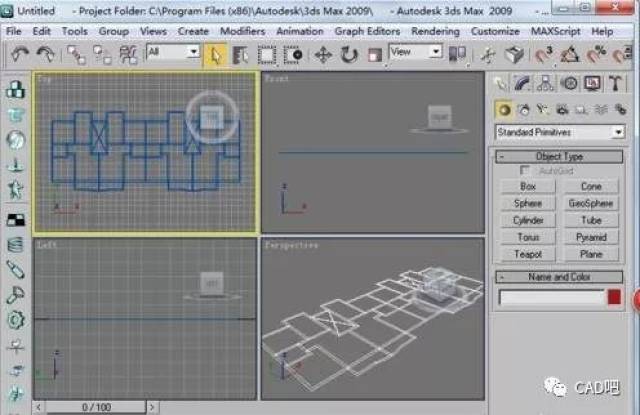This screenshot has height=415, width=640.
Task: Open the Customize menu
Action: point(495,31)
